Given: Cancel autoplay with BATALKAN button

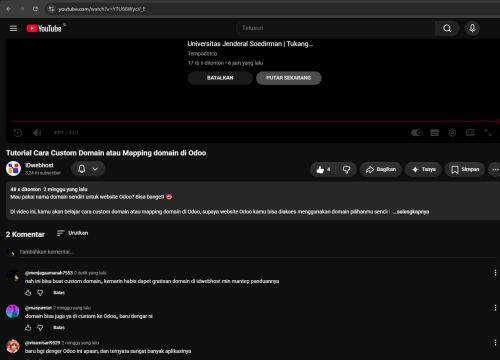Looking at the screenshot, I should coord(220,78).
